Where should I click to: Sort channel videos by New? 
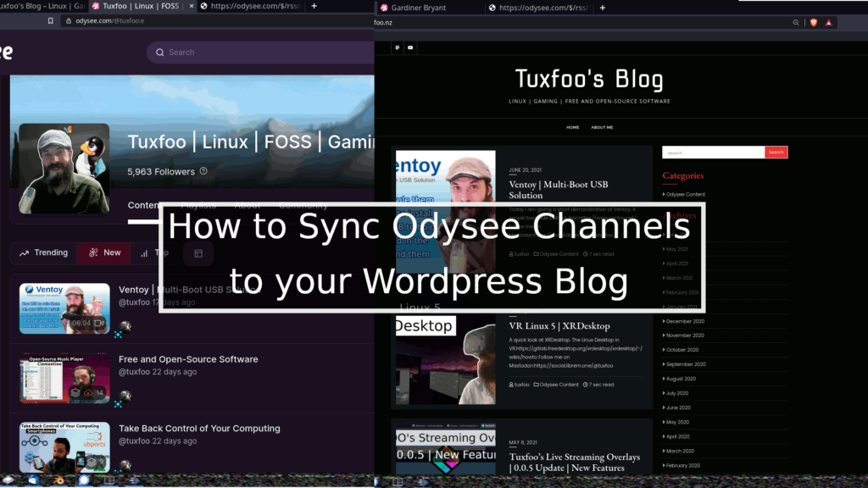104,252
